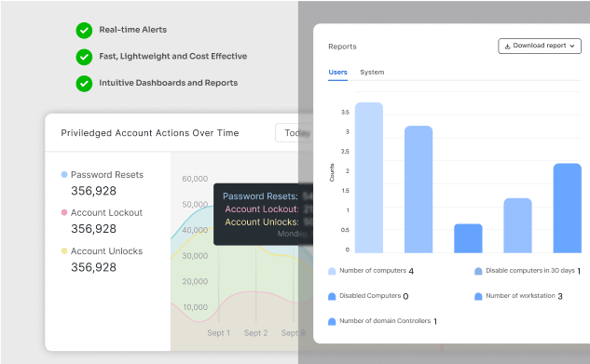This screenshot has width=590, height=364.
Task: Click the 10,000 y-axis label
Action: tap(195, 307)
